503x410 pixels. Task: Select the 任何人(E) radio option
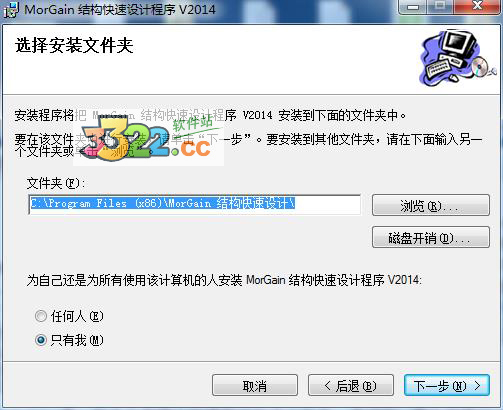[x=41, y=316]
